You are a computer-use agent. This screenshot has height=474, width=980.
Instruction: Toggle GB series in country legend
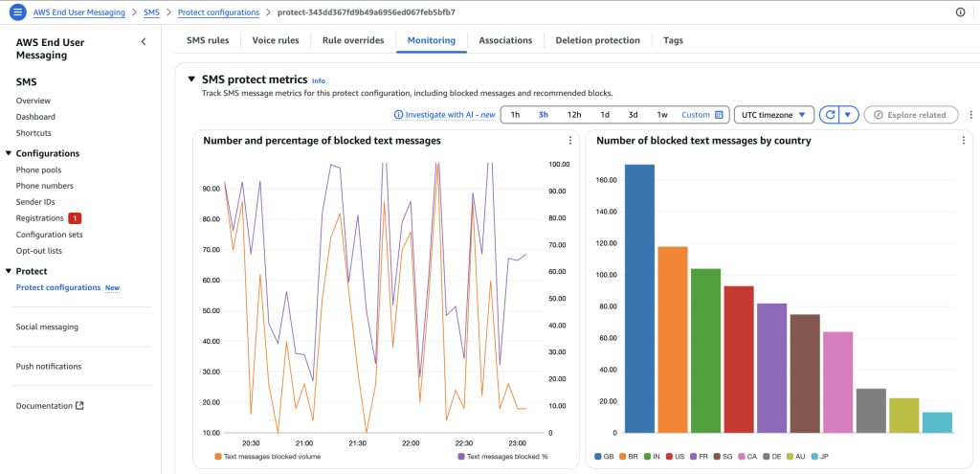click(x=603, y=457)
